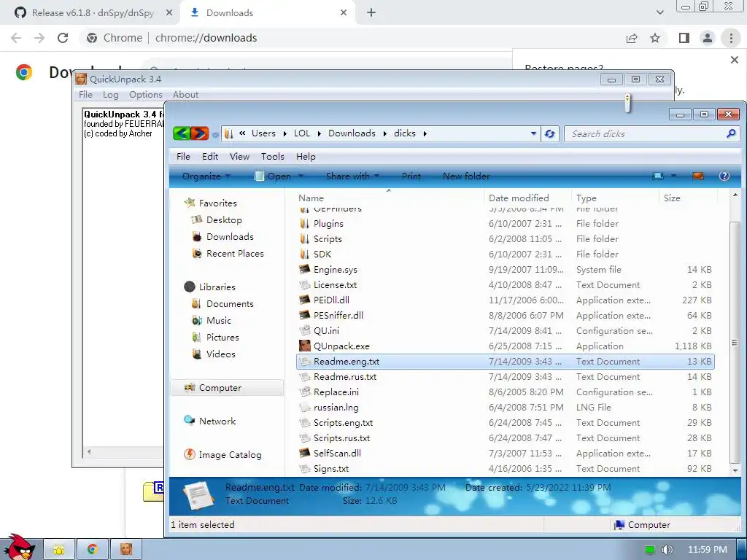
Task: Open the Options menu in QuickUnpack window
Action: 146,94
